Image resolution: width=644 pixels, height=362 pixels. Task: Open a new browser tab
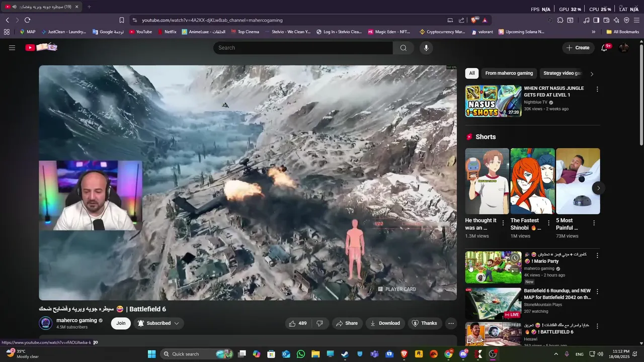[x=89, y=7]
